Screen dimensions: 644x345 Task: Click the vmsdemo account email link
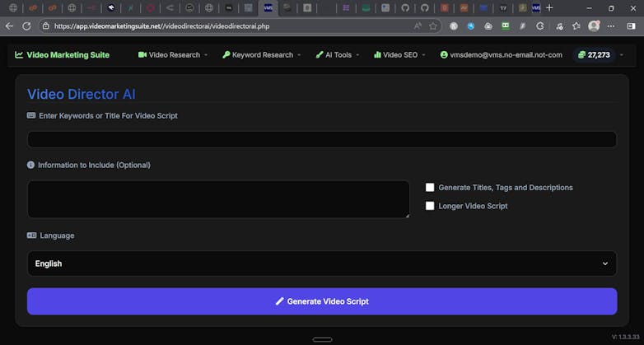coord(501,55)
